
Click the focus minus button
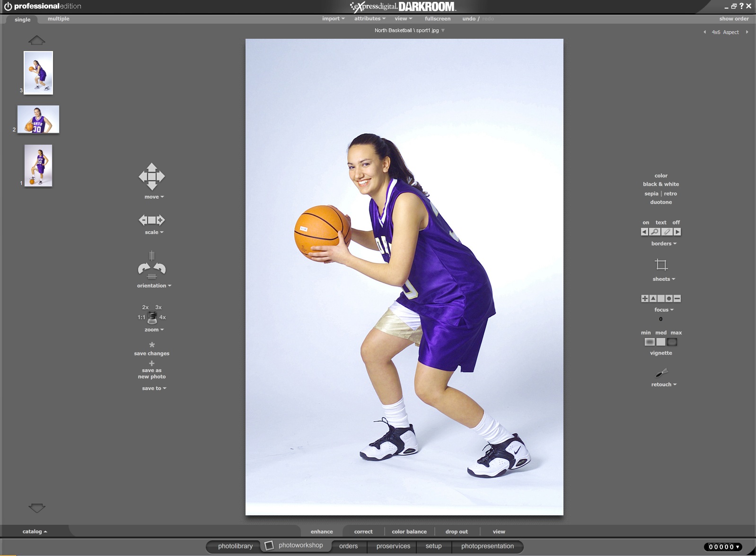(677, 298)
